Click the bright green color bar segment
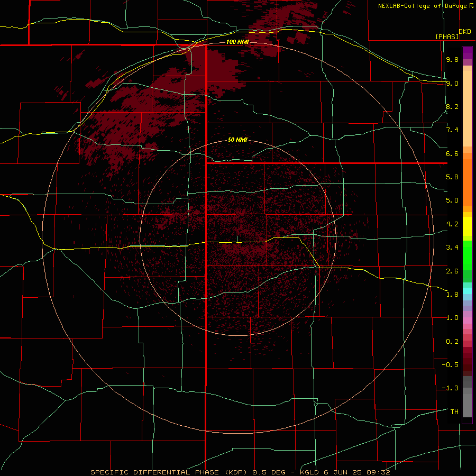Viewport: 476px width, 476px height. click(x=467, y=255)
